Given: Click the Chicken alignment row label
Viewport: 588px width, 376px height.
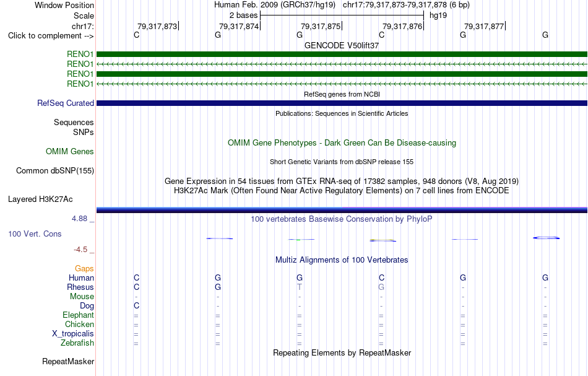Looking at the screenshot, I should point(79,324).
